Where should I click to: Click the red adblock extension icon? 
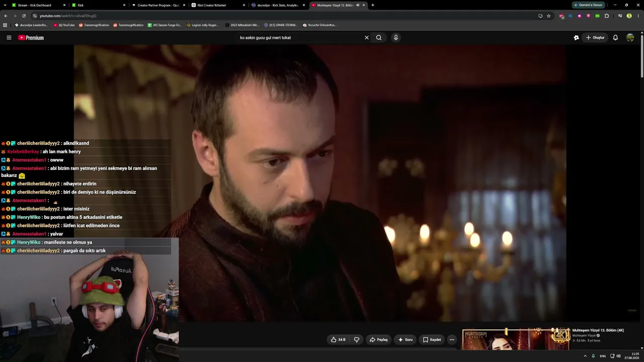[561, 16]
